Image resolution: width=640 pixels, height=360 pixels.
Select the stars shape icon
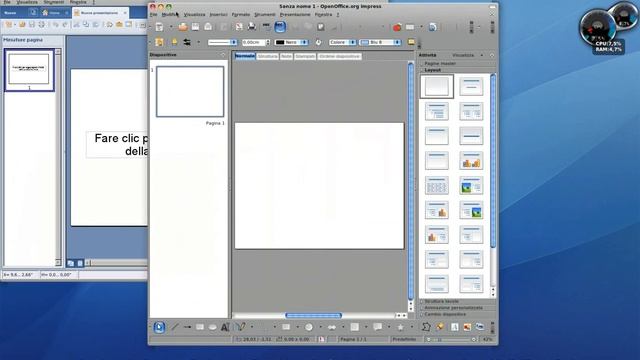[400, 327]
